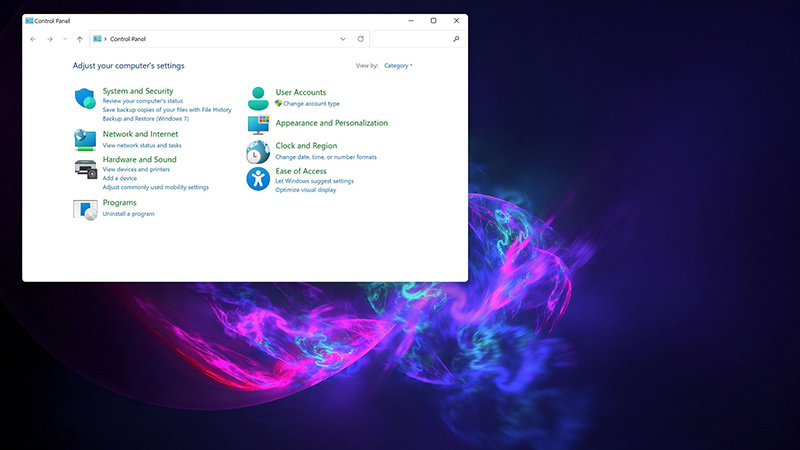Image resolution: width=800 pixels, height=450 pixels.
Task: Click the Programs category icon
Action: tap(85, 210)
